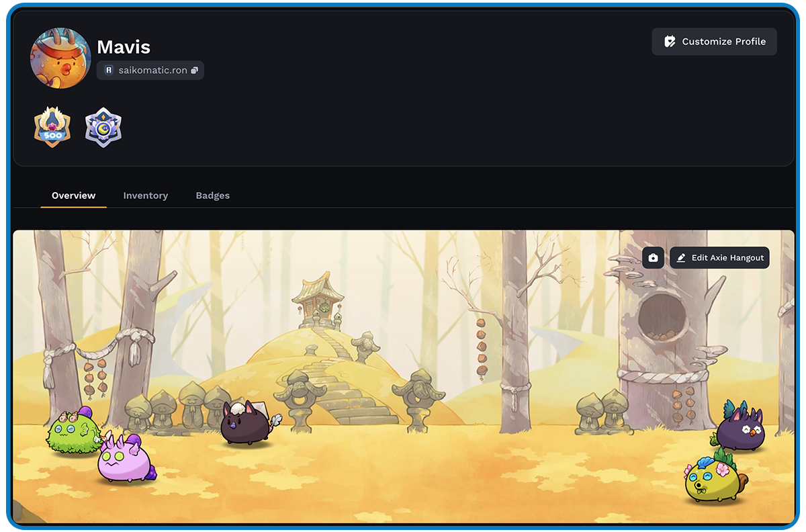The width and height of the screenshot is (806, 532).
Task: Click the saikomatic.ron address chip
Action: tap(150, 71)
